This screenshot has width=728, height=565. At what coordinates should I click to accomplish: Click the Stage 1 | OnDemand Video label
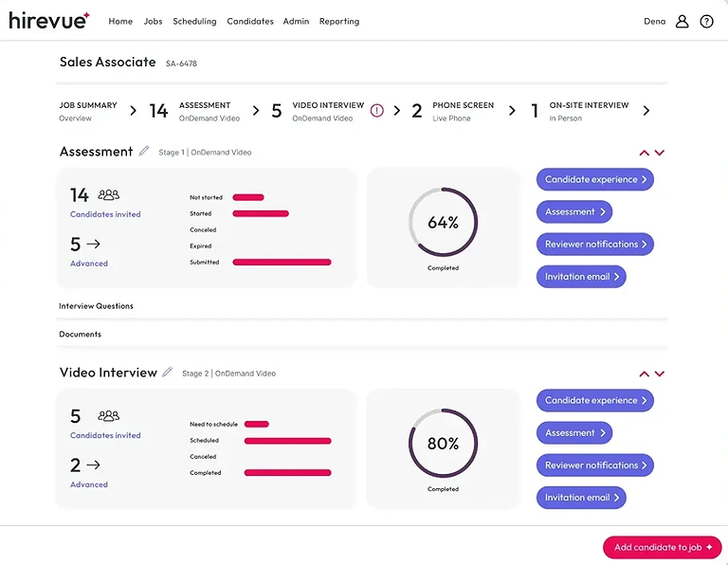[205, 153]
